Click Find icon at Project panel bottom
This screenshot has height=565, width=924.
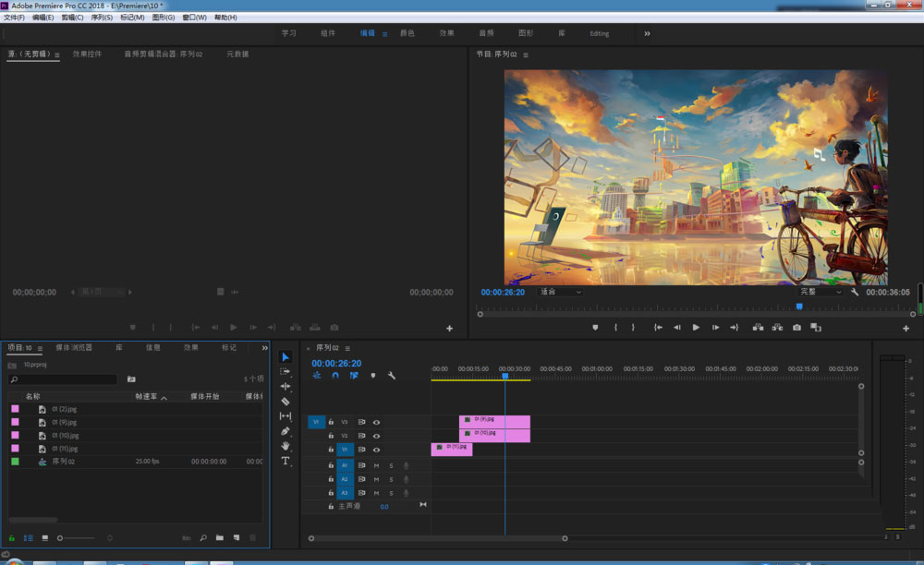[x=203, y=538]
